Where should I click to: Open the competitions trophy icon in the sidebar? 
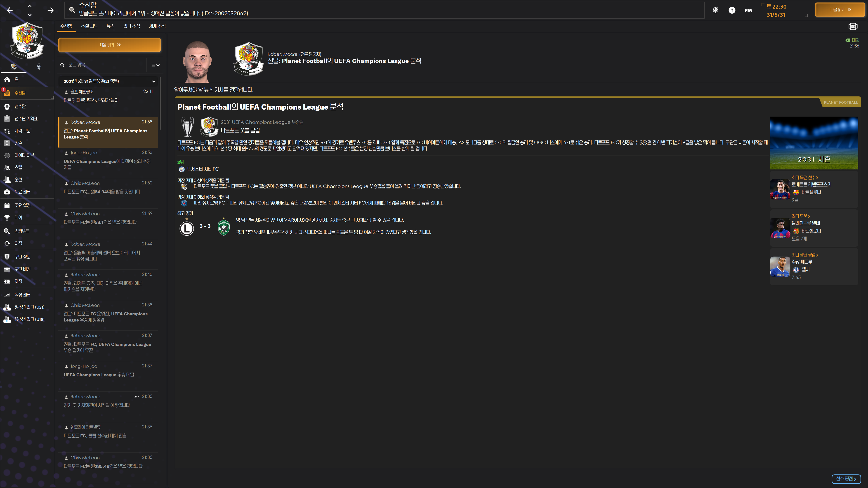point(7,218)
